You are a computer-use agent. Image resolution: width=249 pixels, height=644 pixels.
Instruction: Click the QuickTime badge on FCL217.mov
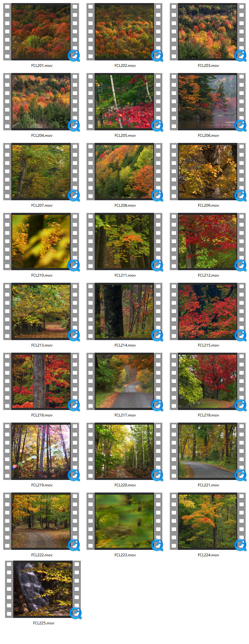pyautogui.click(x=157, y=405)
